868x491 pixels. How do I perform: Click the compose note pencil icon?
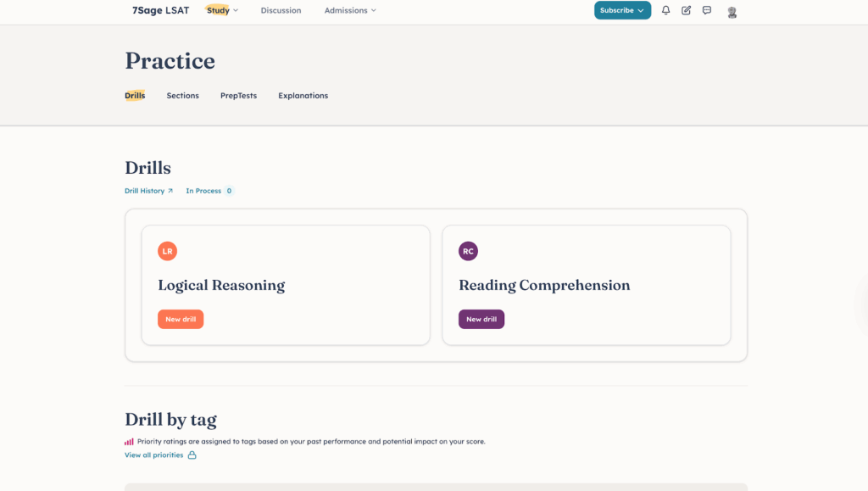click(686, 10)
